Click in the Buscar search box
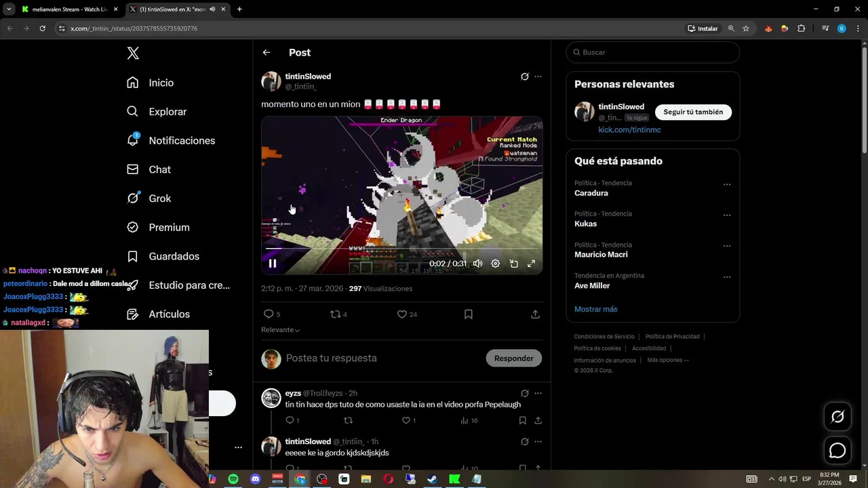Image resolution: width=868 pixels, height=488 pixels. (x=653, y=52)
